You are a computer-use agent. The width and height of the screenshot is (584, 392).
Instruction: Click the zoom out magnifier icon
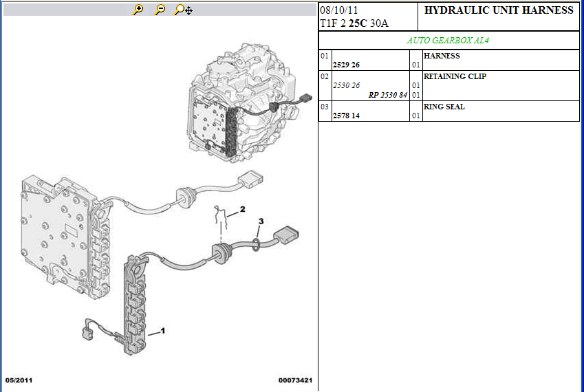[160, 10]
